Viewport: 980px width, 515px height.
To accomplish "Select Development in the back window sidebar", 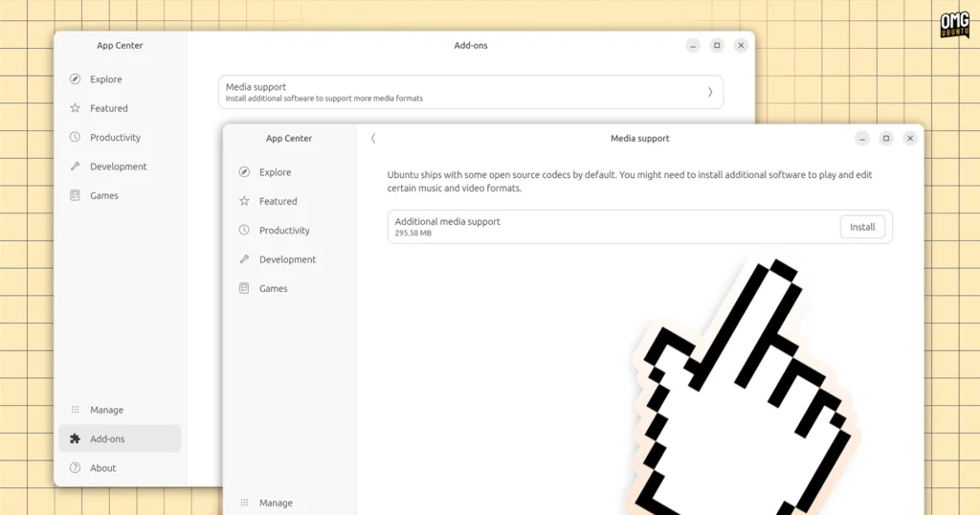I will pos(120,167).
